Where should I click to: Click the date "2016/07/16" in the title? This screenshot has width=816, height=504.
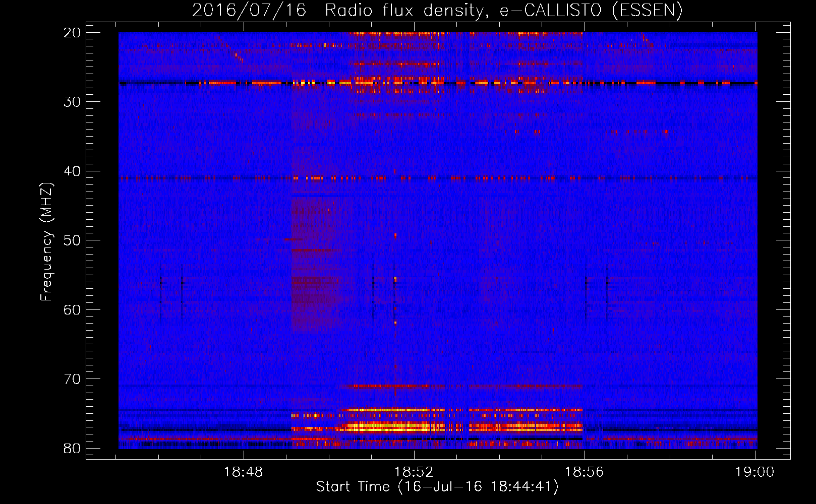coord(249,11)
